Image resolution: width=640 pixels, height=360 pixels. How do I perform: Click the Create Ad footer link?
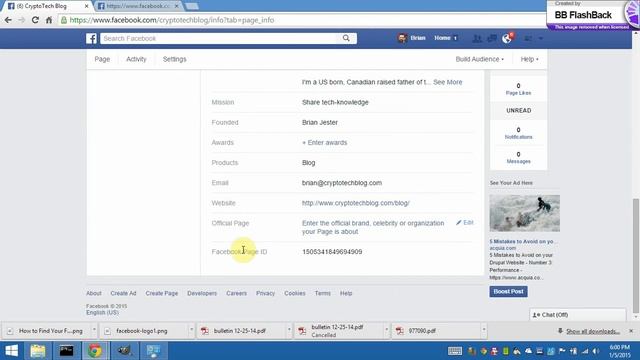point(123,293)
